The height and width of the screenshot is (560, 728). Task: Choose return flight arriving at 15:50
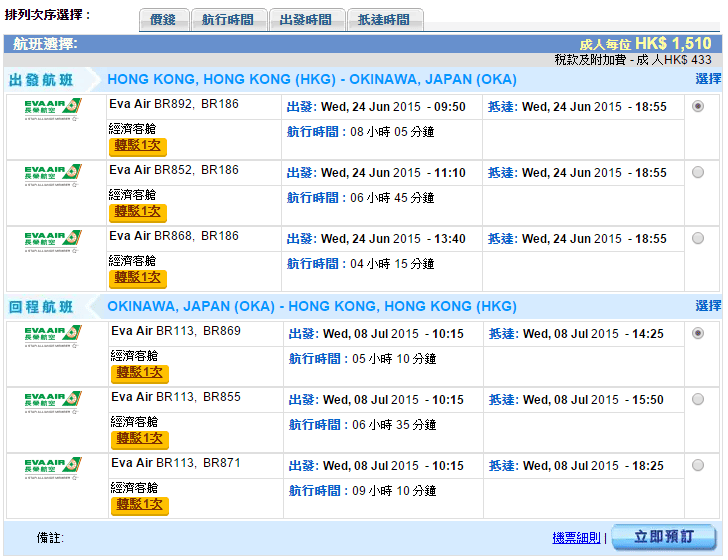(697, 399)
